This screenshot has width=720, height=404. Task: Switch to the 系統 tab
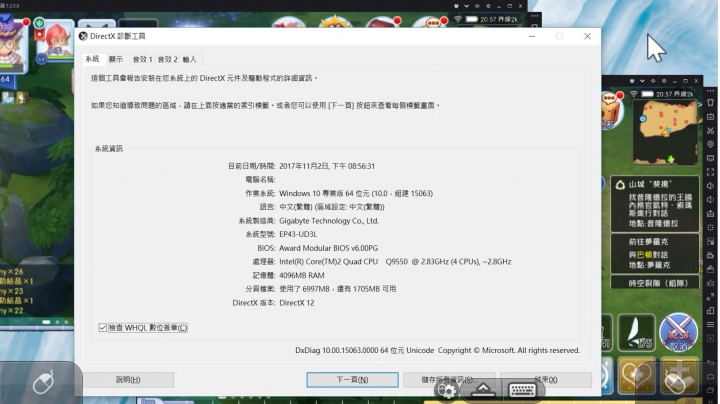pos(92,59)
